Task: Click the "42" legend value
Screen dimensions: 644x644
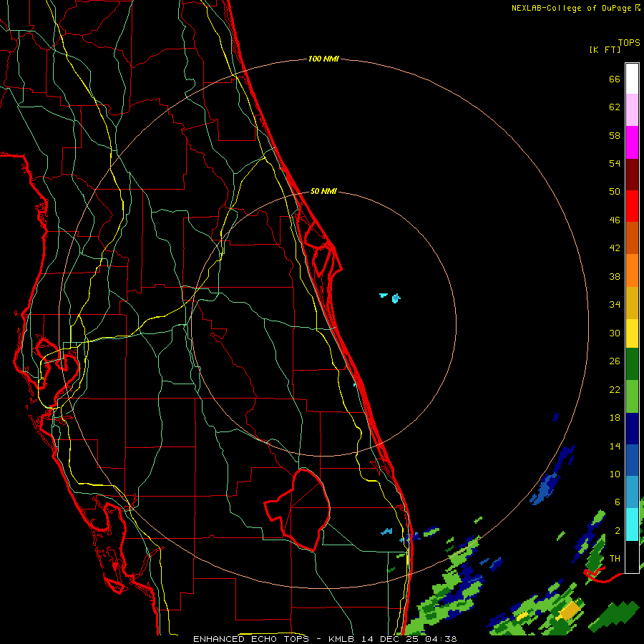Action: 615,248
